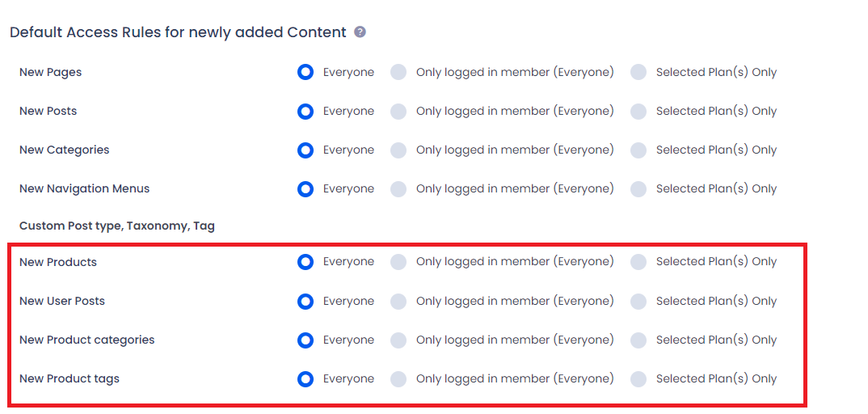Set New User Posts to logged in member
868x414 pixels.
coord(398,301)
